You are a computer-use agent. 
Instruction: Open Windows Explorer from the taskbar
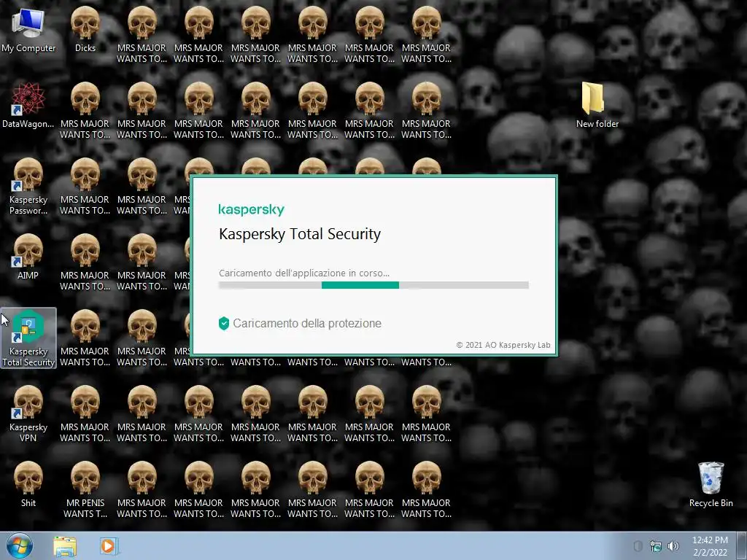pos(65,546)
